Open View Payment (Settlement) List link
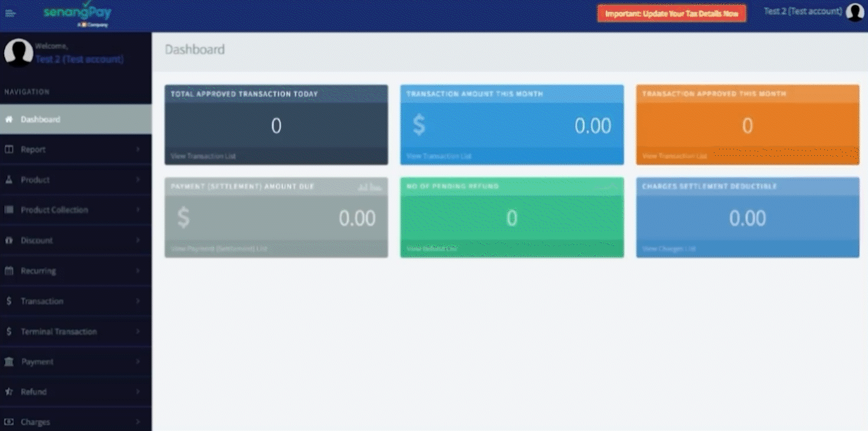 (x=218, y=249)
